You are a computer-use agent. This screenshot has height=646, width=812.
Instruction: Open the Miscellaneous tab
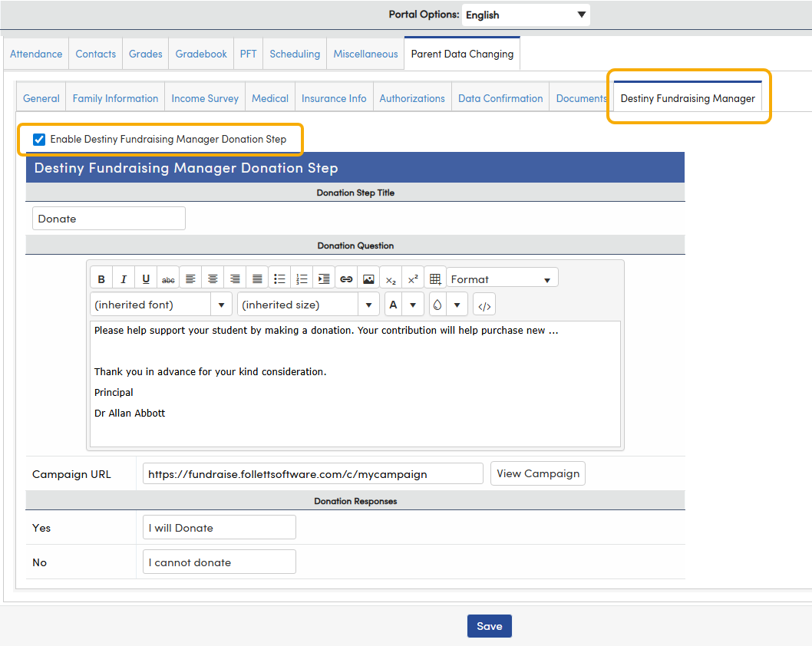[x=365, y=54]
